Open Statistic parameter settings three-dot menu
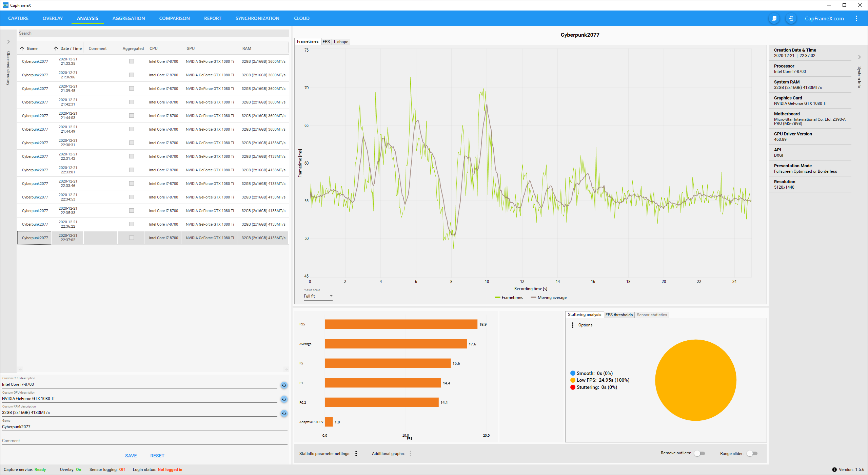This screenshot has width=868, height=475. point(356,454)
